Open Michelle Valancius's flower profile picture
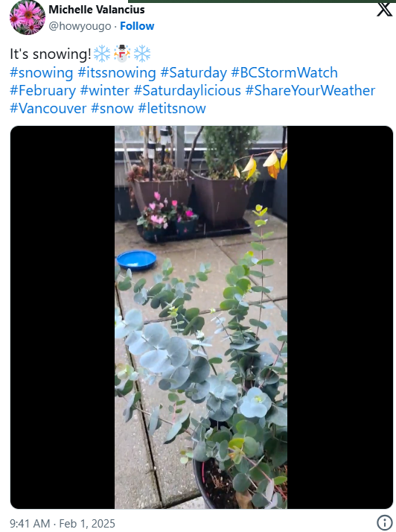Screen dimensions: 396x532 tap(28, 17)
